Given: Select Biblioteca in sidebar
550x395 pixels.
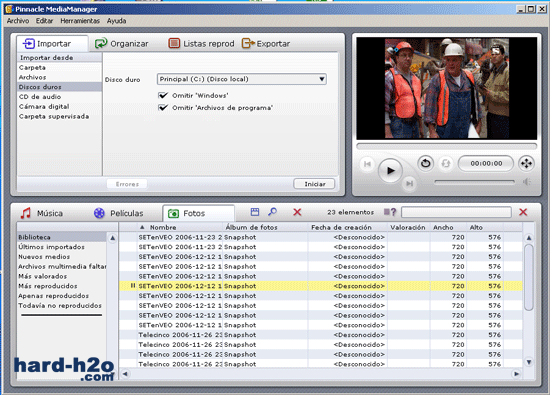Looking at the screenshot, I should tap(61, 237).
